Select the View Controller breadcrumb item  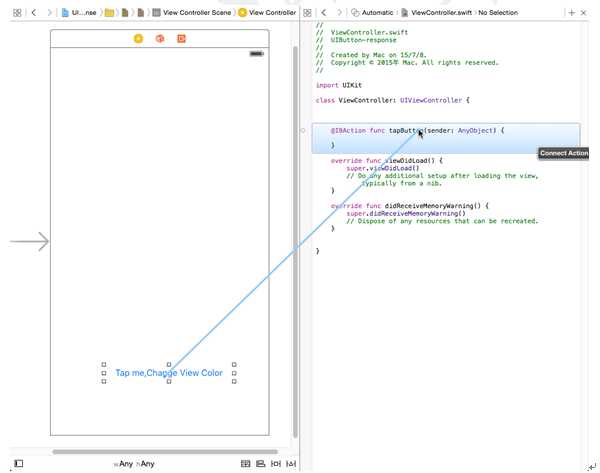coord(267,13)
